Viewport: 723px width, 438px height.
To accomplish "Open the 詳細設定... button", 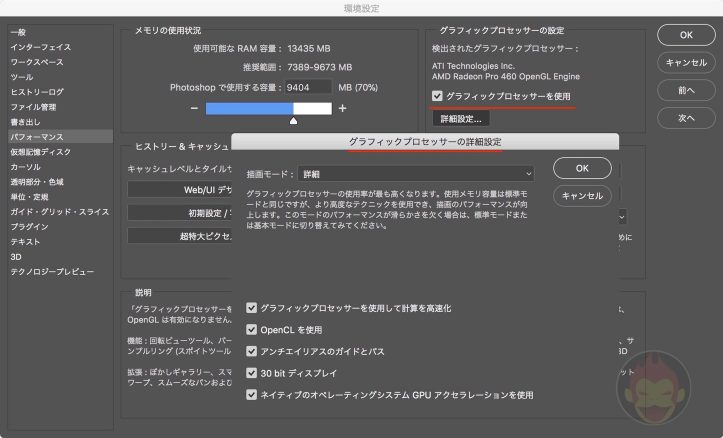I will 461,119.
